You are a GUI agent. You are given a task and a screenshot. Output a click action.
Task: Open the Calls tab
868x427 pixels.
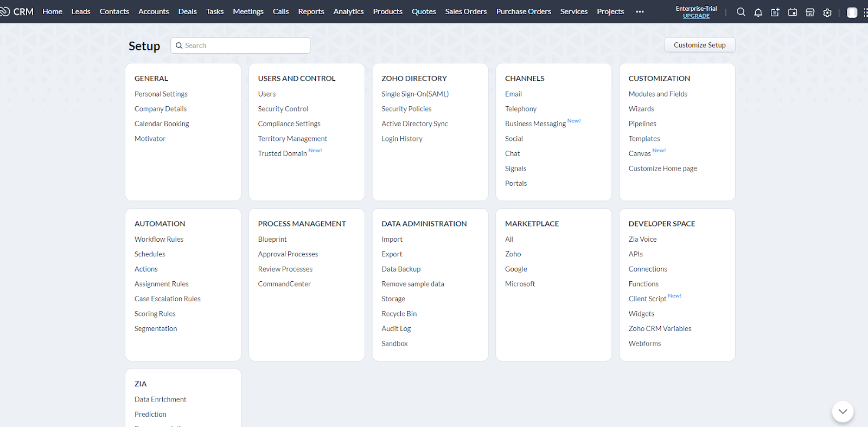[280, 11]
